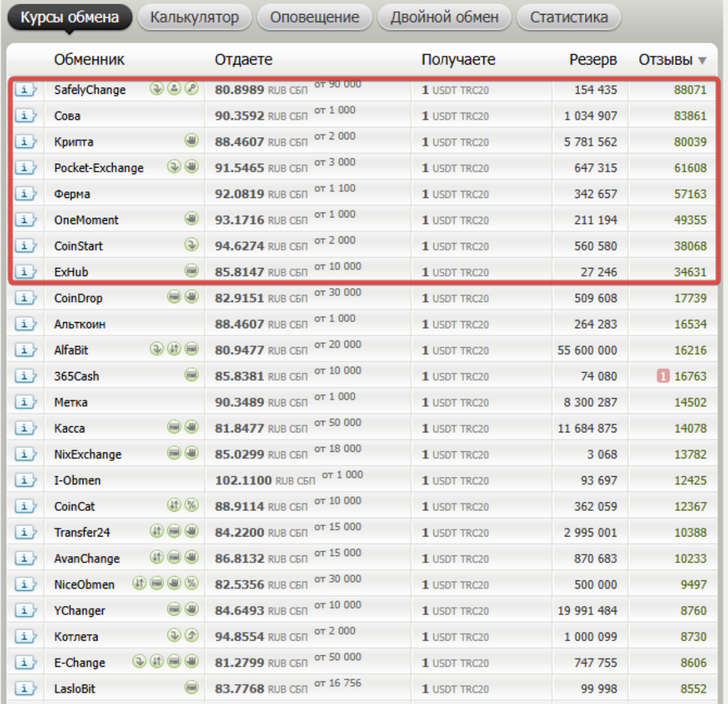Image resolution: width=728 pixels, height=704 pixels.
Task: Open the Статистика tab
Action: pyautogui.click(x=569, y=18)
